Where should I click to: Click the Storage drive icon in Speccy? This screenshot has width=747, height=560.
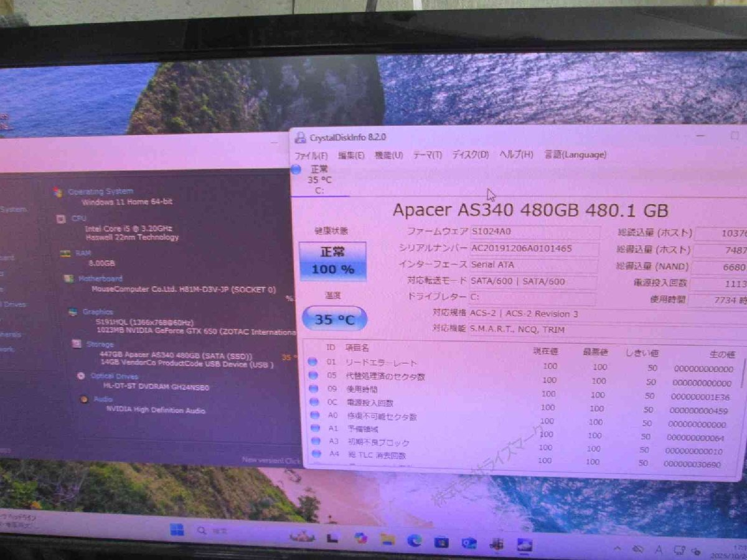pyautogui.click(x=76, y=344)
